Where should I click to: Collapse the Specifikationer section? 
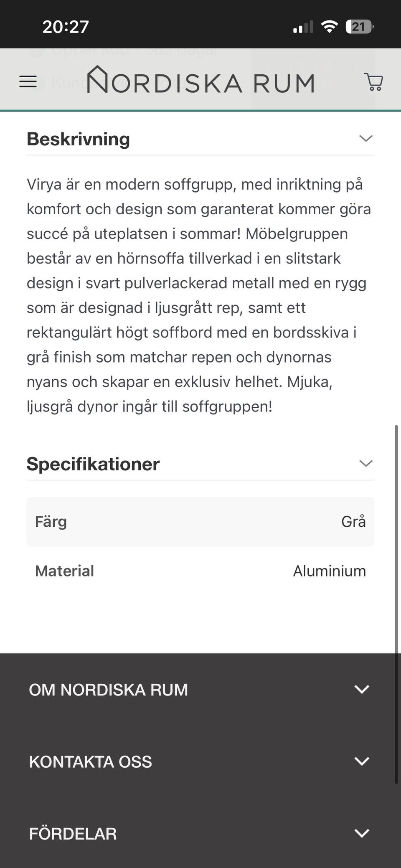click(x=366, y=463)
